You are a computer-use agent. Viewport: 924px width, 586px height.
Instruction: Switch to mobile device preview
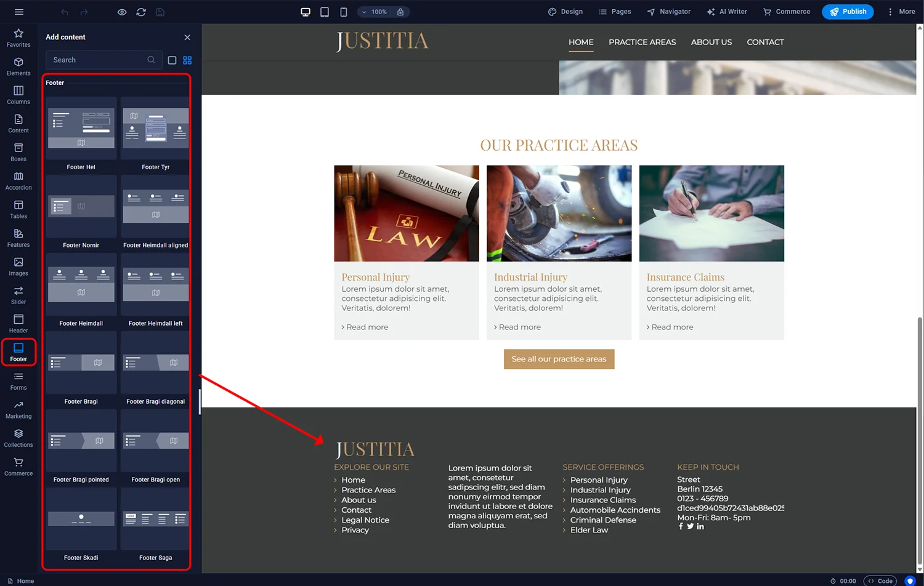point(343,12)
